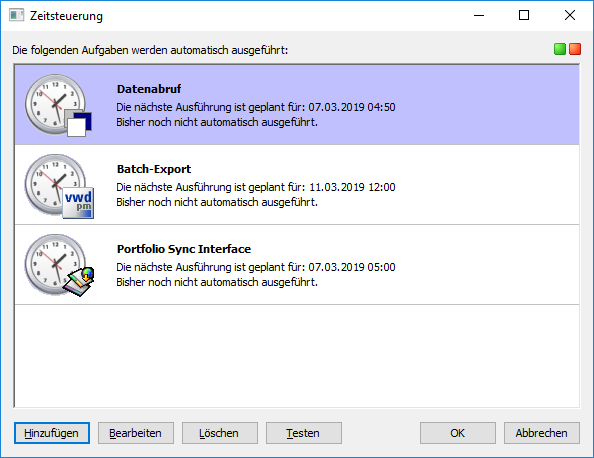The width and height of the screenshot is (594, 458).
Task: Click the red status indicator square
Action: tap(575, 49)
